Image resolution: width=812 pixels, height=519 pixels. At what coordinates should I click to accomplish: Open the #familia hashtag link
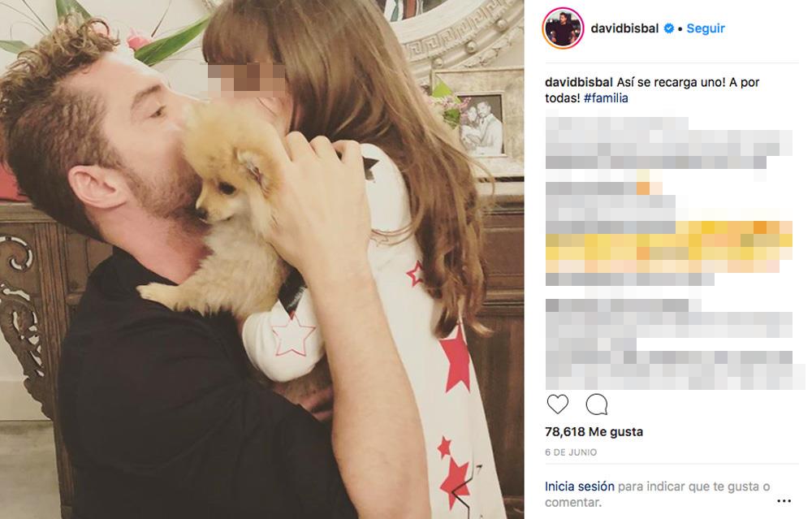(606, 98)
